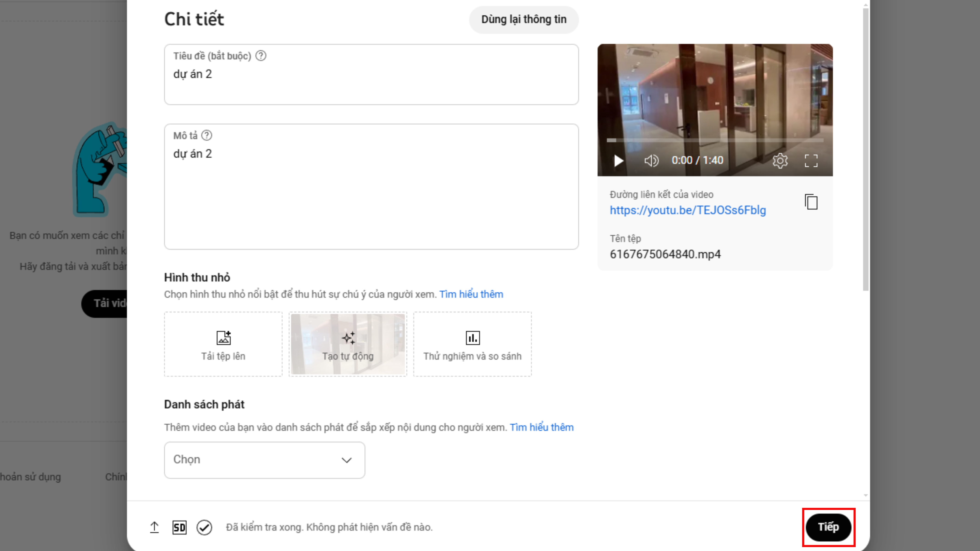Enter fullscreen in video preview

pos(811,160)
